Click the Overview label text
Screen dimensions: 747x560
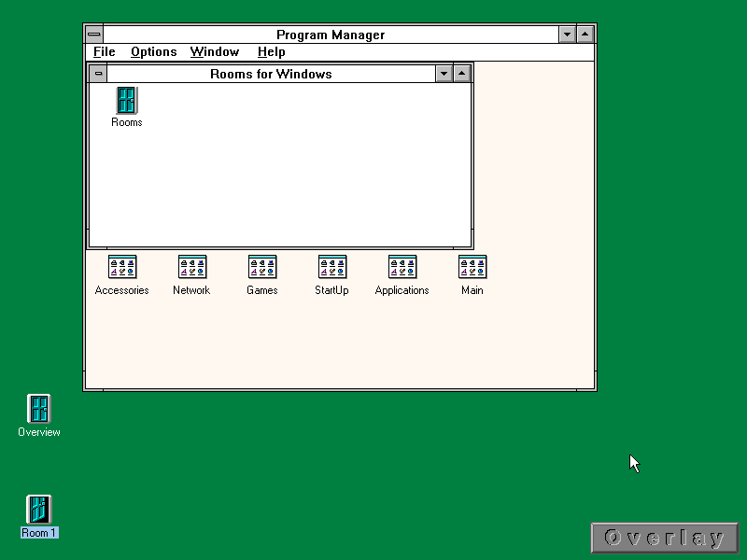point(39,432)
